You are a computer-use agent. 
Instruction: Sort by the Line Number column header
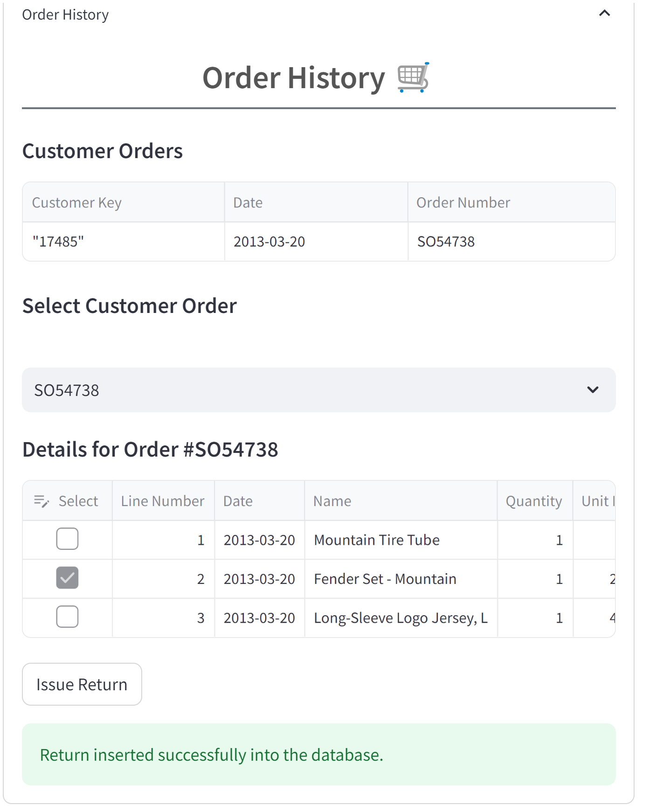point(163,501)
